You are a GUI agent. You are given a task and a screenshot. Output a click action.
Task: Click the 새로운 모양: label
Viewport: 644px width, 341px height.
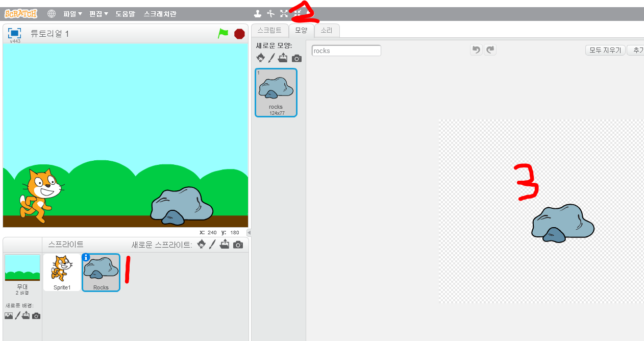tap(274, 45)
